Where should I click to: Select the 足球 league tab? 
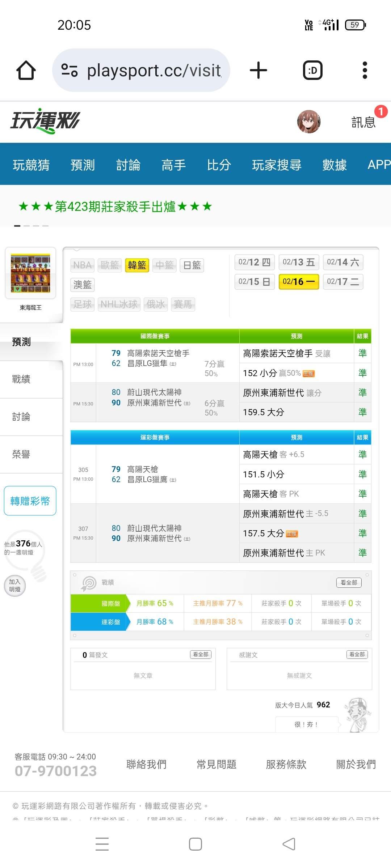click(x=82, y=304)
